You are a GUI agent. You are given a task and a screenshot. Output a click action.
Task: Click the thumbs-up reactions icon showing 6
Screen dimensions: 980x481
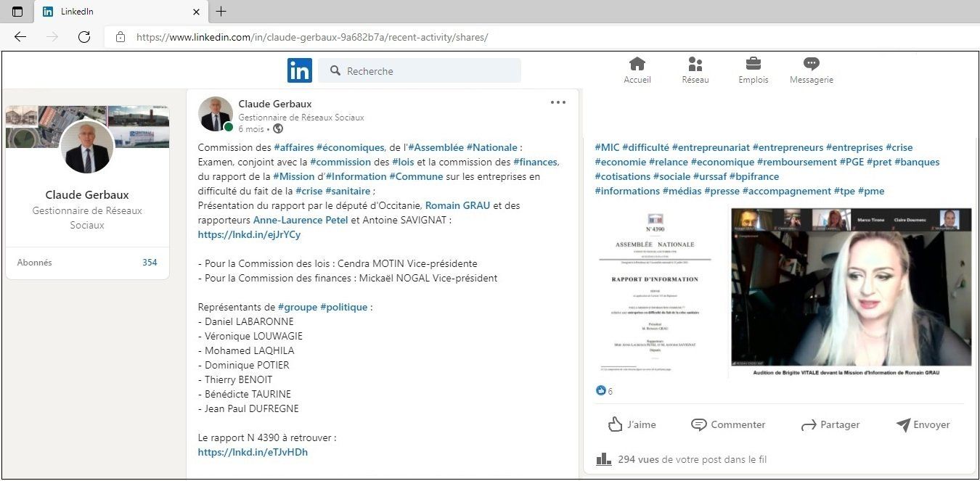[x=601, y=390]
